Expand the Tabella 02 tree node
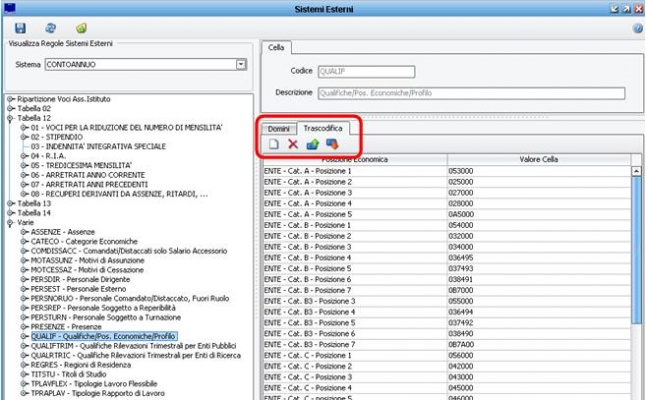Viewport: 646px width, 400px height. click(x=10, y=109)
